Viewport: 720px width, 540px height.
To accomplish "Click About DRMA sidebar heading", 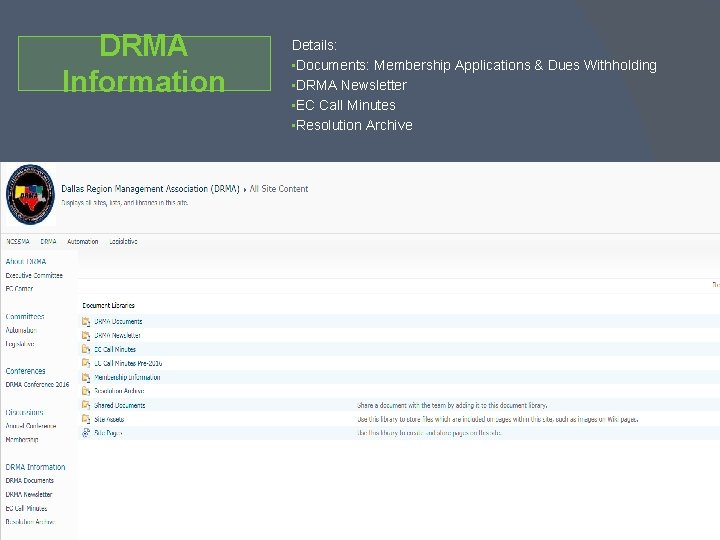I will (26, 261).
